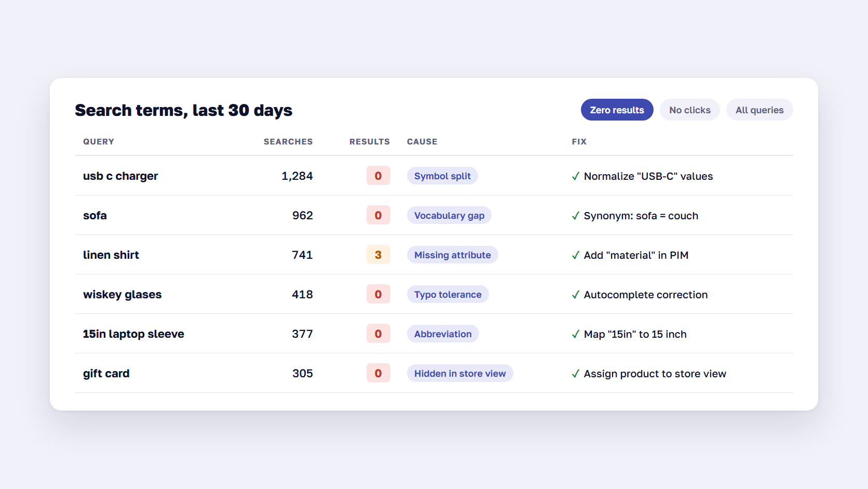Show All queries filter

tap(759, 110)
